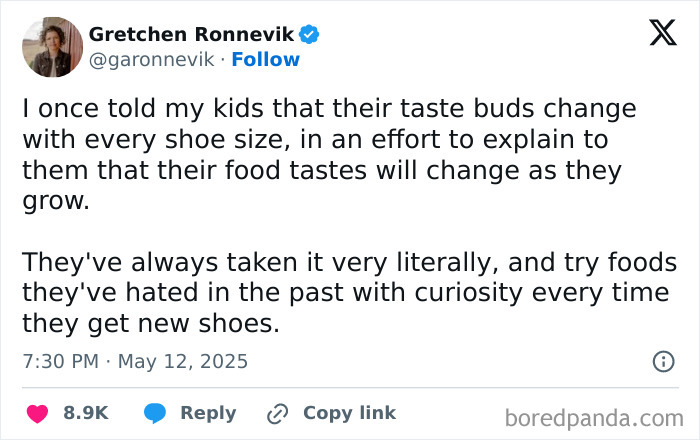Open the tweet info circle icon
This screenshot has width=700, height=440.
click(x=662, y=362)
